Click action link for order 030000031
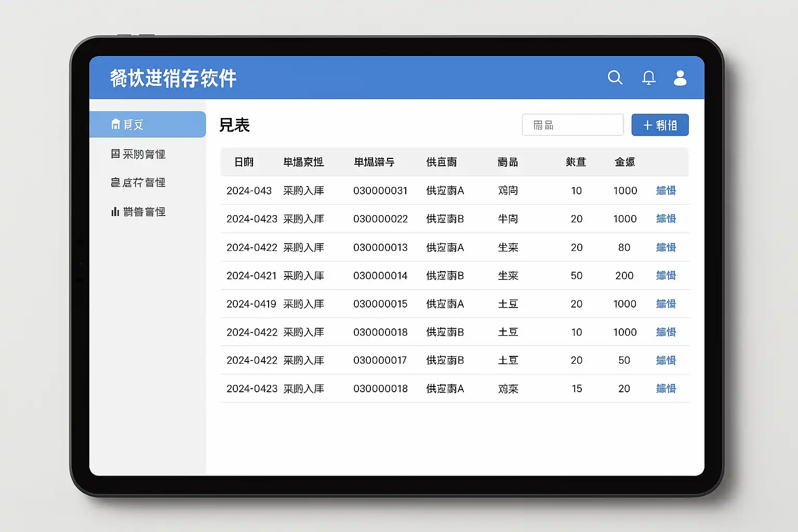Viewport: 798px width, 532px height. pyautogui.click(x=666, y=191)
